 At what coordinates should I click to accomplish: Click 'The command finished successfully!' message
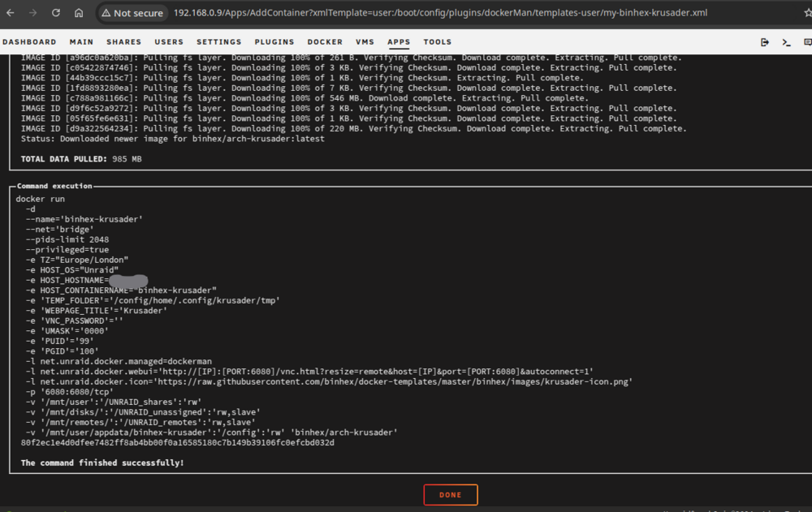[102, 463]
